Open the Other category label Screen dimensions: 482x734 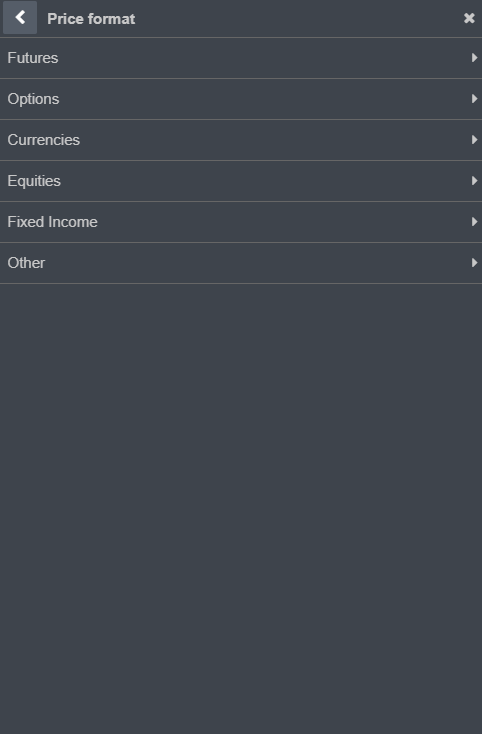pyautogui.click(x=26, y=263)
